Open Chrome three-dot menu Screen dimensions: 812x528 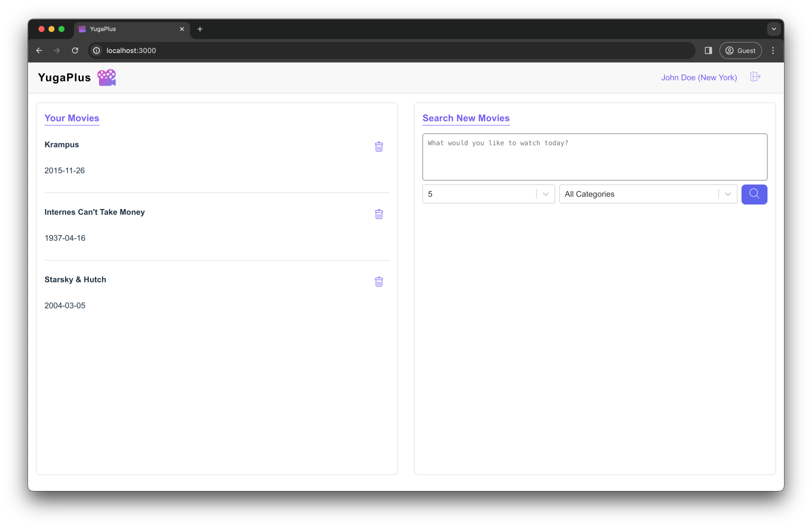[x=773, y=50]
